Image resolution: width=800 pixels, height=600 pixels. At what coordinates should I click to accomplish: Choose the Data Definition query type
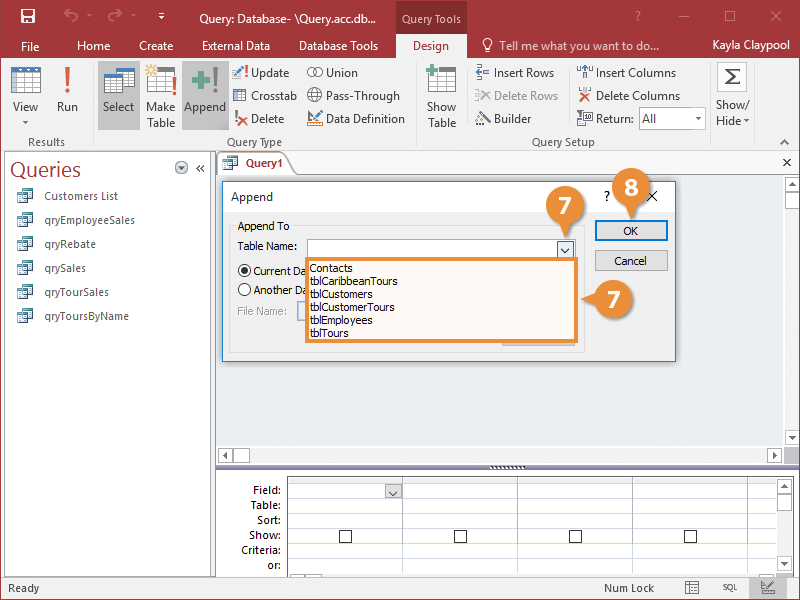[x=356, y=119]
